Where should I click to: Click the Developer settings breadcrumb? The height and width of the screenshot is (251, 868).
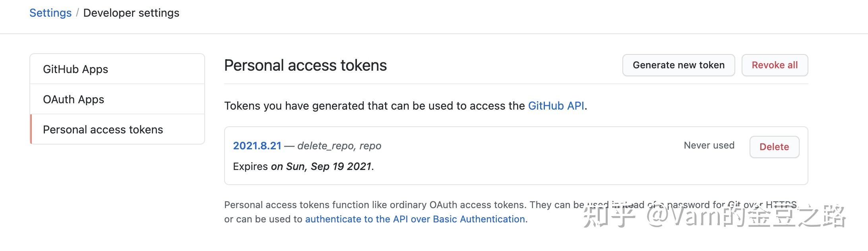point(132,12)
